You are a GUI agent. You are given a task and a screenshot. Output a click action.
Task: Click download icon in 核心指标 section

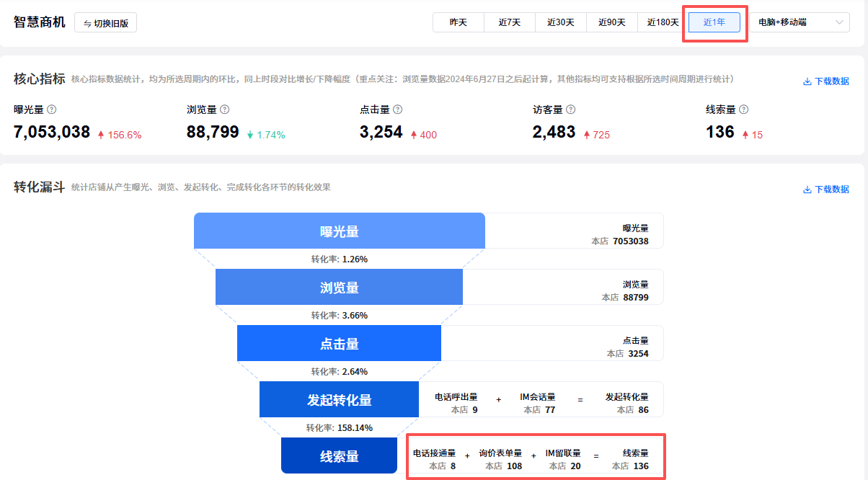[807, 81]
